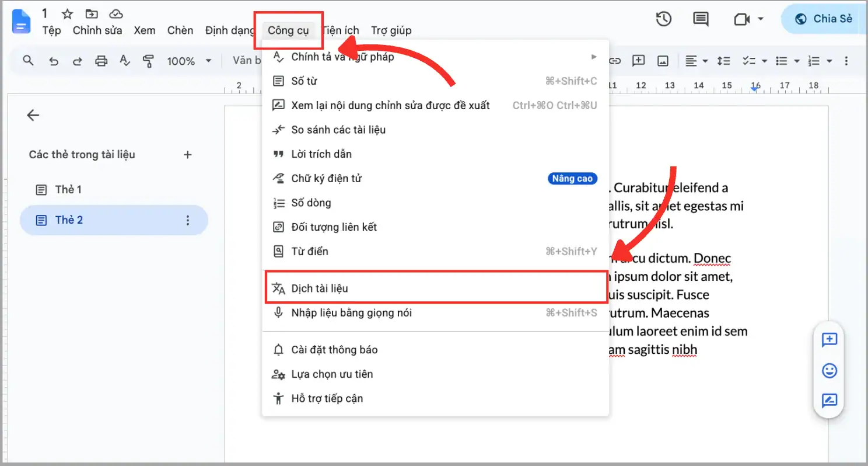
Task: Open the Công cụ menu
Action: pos(288,30)
